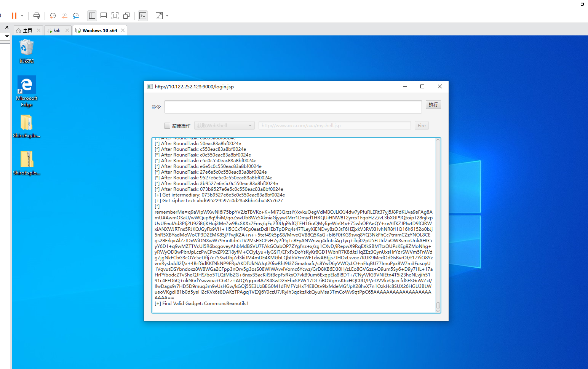Click the webshell URL input field
The image size is (588, 369).
[x=335, y=126]
